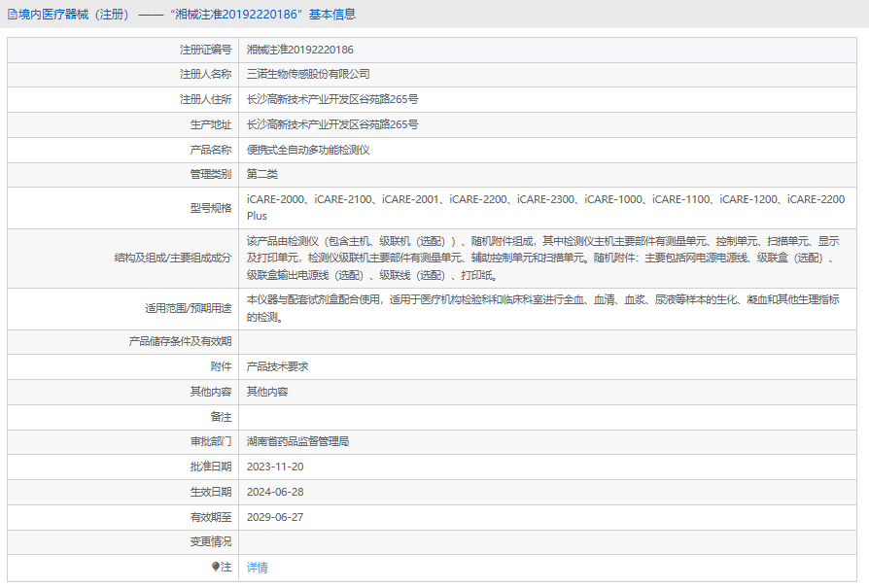Click the 型号规格 row label
869x588 pixels.
tap(211, 208)
